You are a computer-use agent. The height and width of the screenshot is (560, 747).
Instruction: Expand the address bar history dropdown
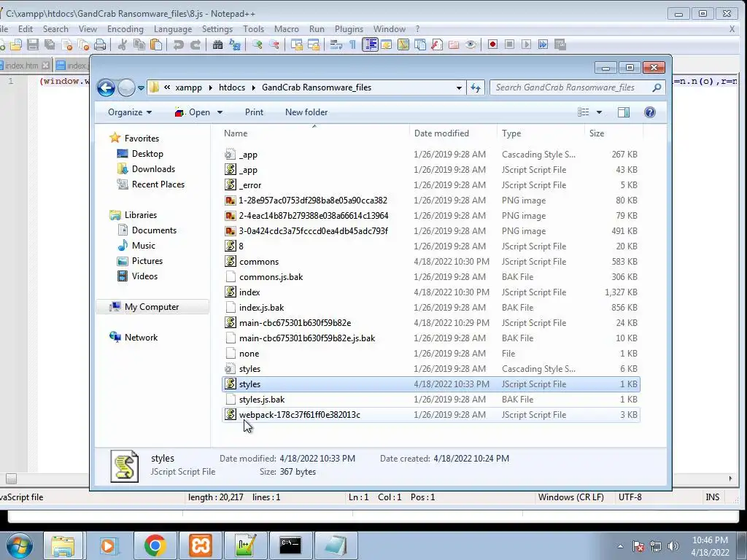pyautogui.click(x=459, y=87)
